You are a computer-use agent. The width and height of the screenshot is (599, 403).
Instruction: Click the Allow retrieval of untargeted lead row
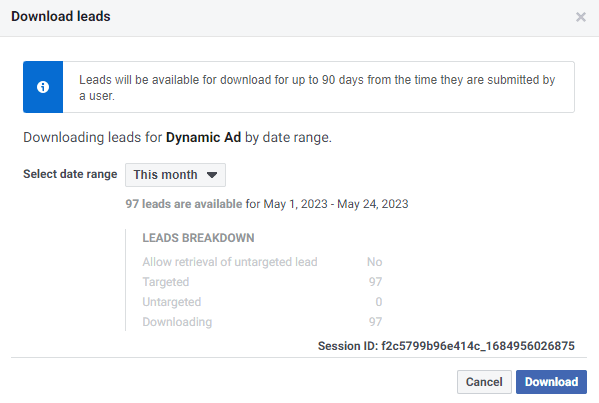(x=262, y=262)
